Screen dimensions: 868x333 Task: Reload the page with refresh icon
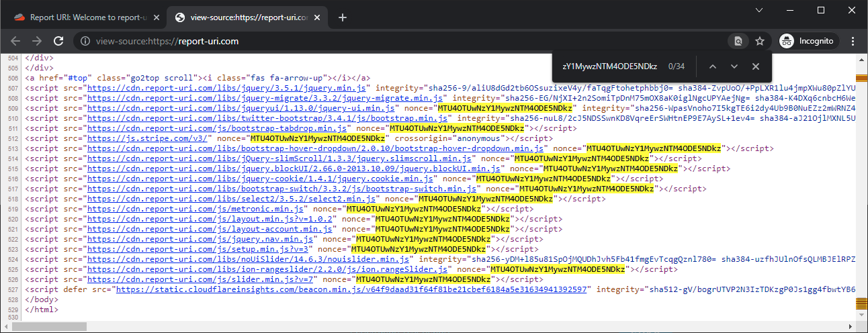point(58,41)
